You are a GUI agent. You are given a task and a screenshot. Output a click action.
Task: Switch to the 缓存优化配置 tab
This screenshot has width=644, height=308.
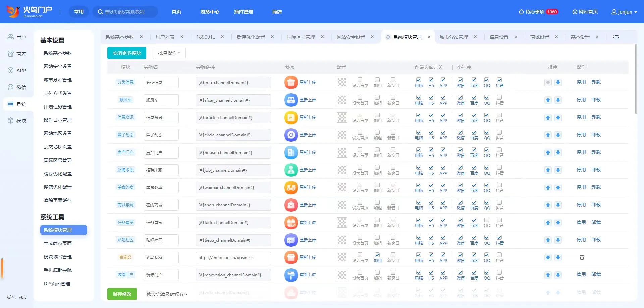point(251,37)
